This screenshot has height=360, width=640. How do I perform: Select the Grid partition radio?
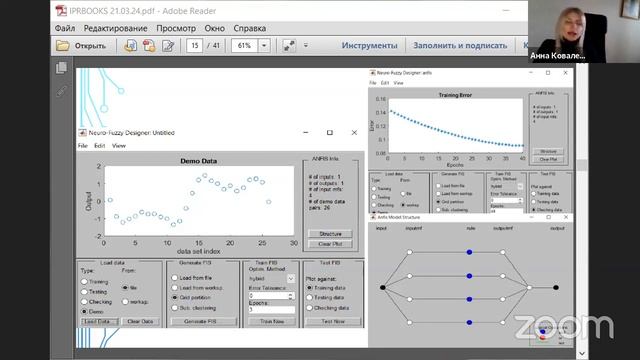point(175,298)
